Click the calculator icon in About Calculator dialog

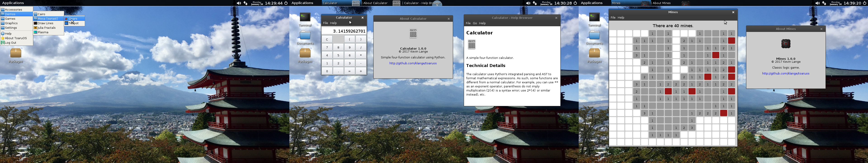[413, 34]
